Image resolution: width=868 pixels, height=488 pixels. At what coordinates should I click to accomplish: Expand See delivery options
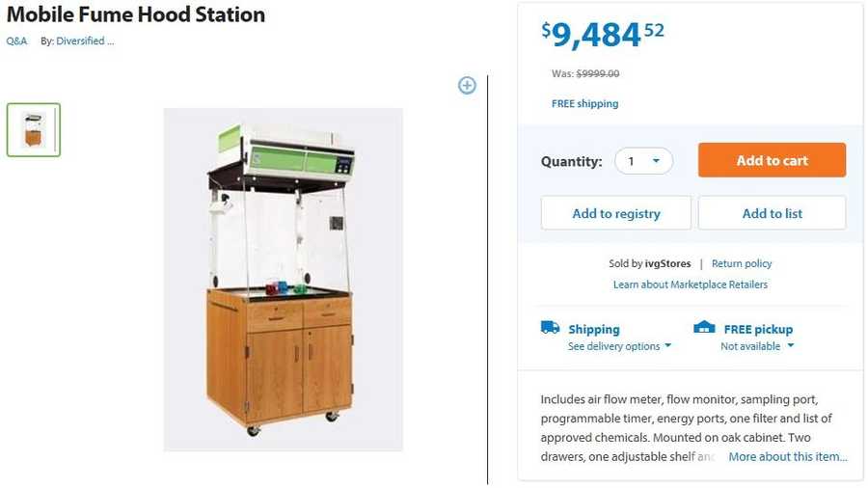point(619,346)
